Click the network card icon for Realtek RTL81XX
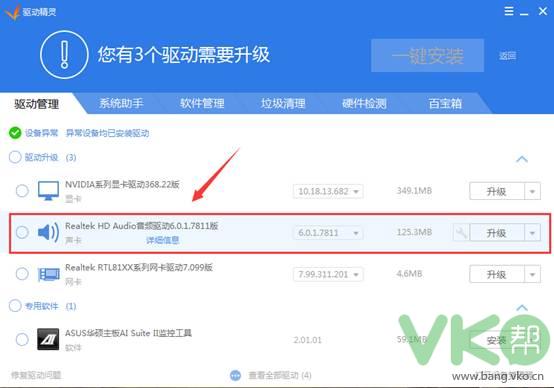 tap(48, 274)
